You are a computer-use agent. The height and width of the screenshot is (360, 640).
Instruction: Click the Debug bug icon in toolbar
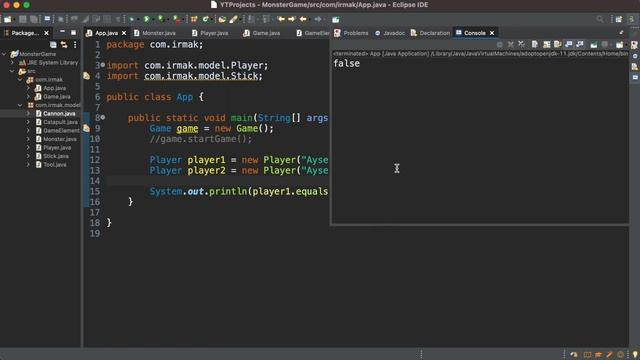click(131, 19)
